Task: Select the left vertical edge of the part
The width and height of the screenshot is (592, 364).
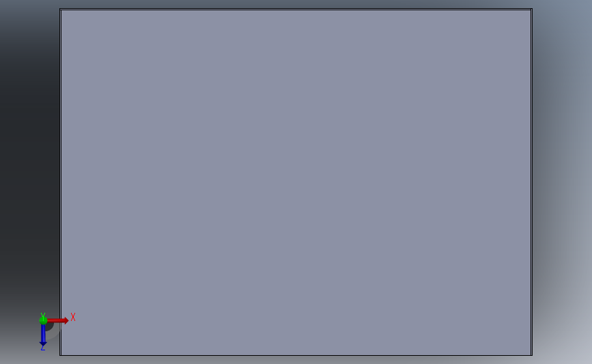Action: click(x=60, y=182)
